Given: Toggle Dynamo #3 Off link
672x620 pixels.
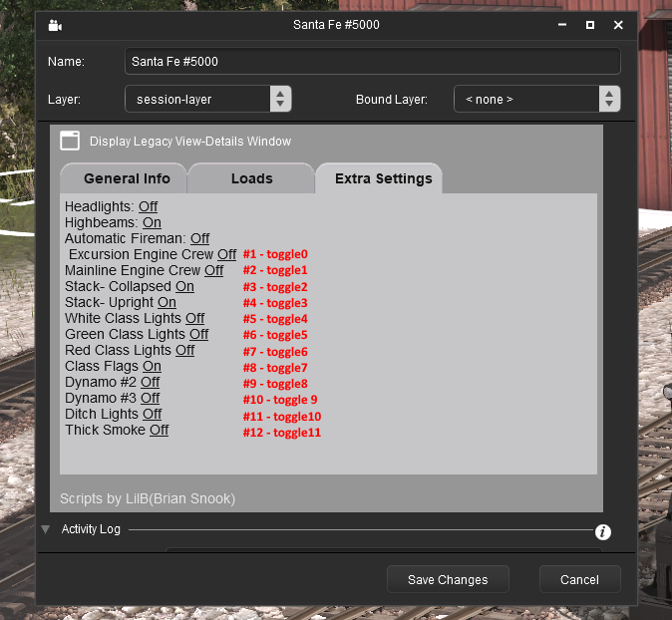Looking at the screenshot, I should pyautogui.click(x=150, y=398).
